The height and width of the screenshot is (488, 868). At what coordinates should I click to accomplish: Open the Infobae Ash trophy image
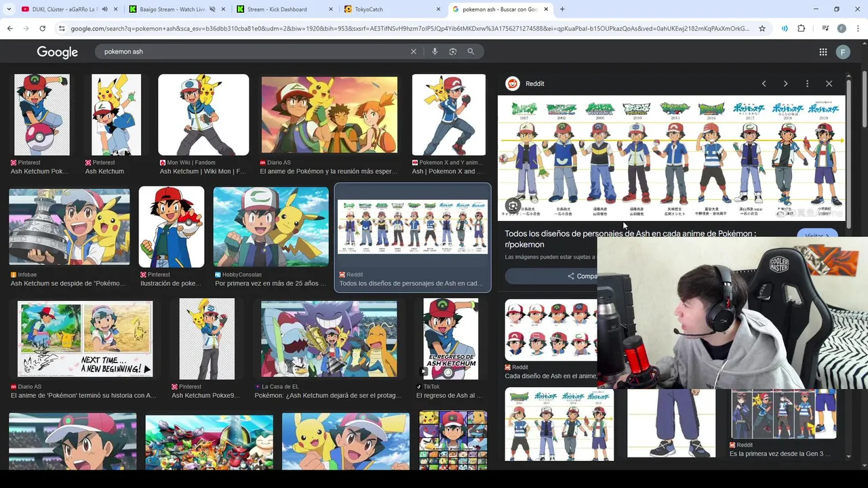click(69, 227)
